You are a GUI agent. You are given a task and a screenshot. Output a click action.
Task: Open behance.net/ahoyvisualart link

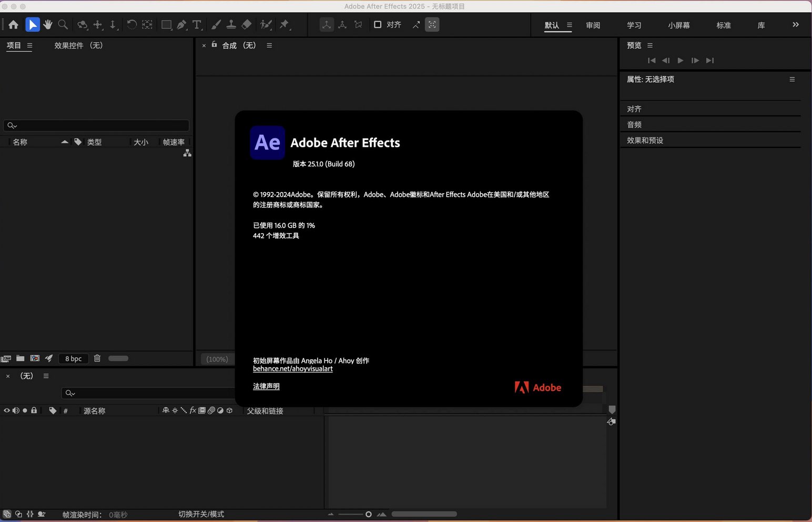pyautogui.click(x=293, y=369)
